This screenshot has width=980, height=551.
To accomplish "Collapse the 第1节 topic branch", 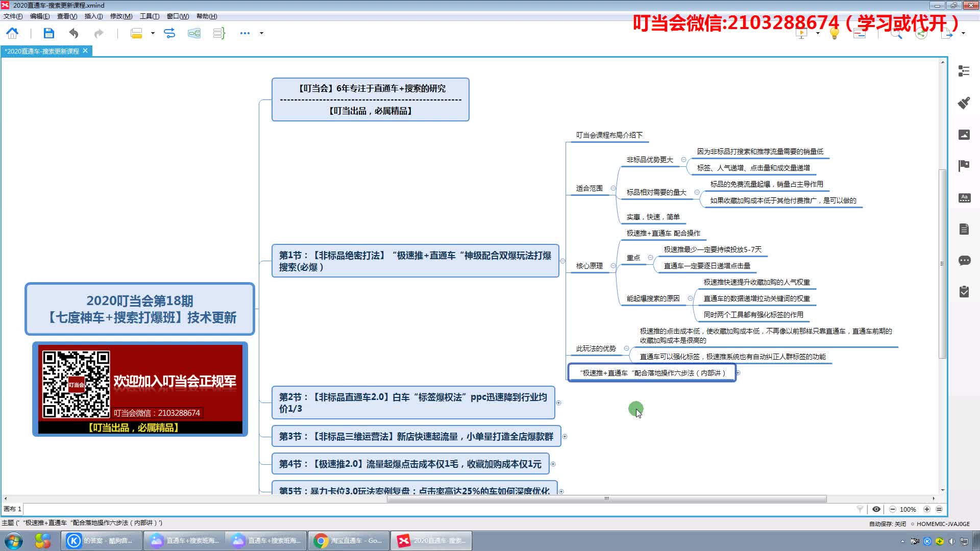I will [x=562, y=261].
